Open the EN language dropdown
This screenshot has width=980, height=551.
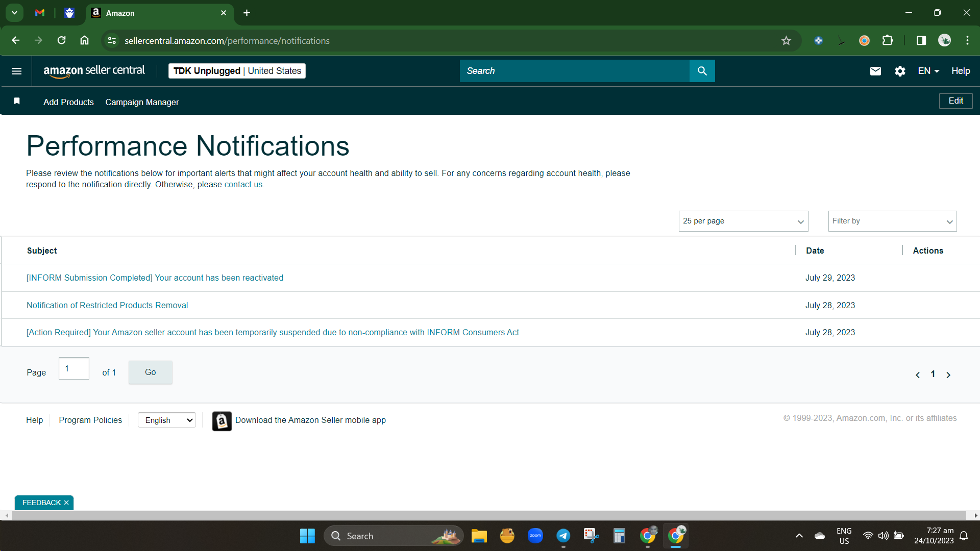pos(928,71)
